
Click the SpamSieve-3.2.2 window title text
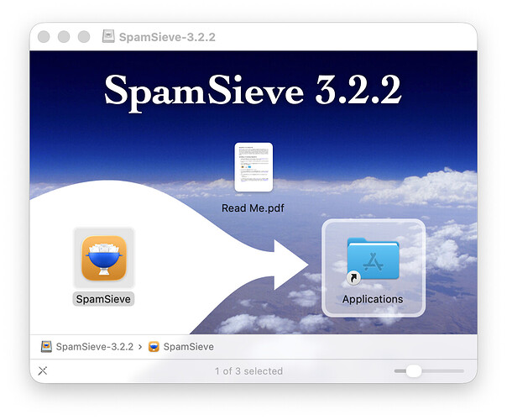[x=167, y=37]
